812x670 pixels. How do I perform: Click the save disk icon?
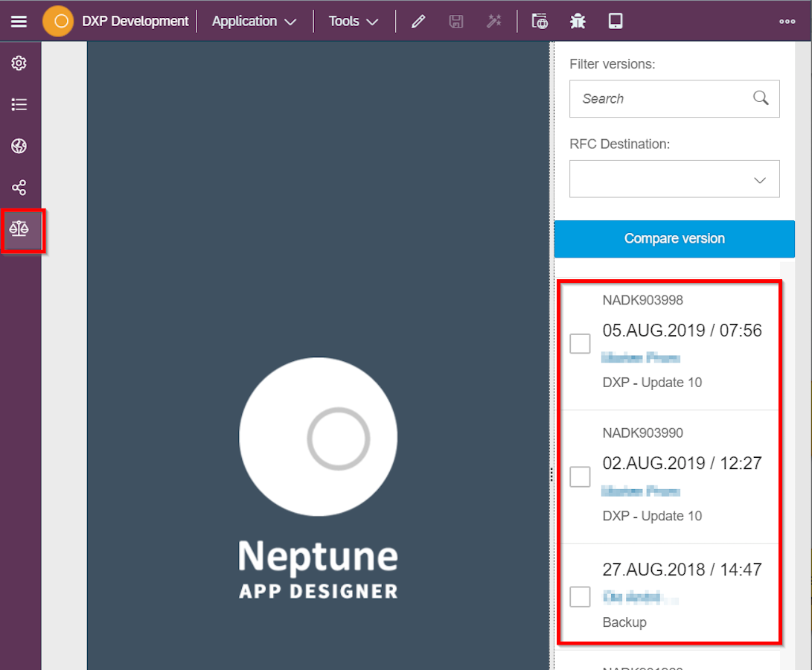pyautogui.click(x=455, y=22)
